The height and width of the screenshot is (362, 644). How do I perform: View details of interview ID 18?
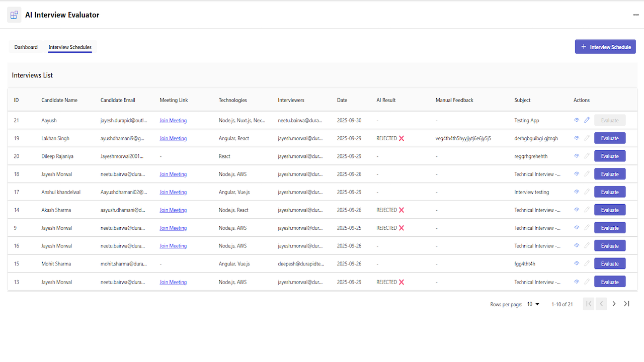pos(577,174)
